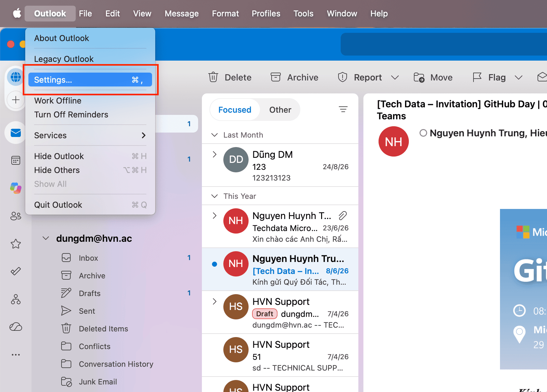Choose Work Offline

point(90,101)
